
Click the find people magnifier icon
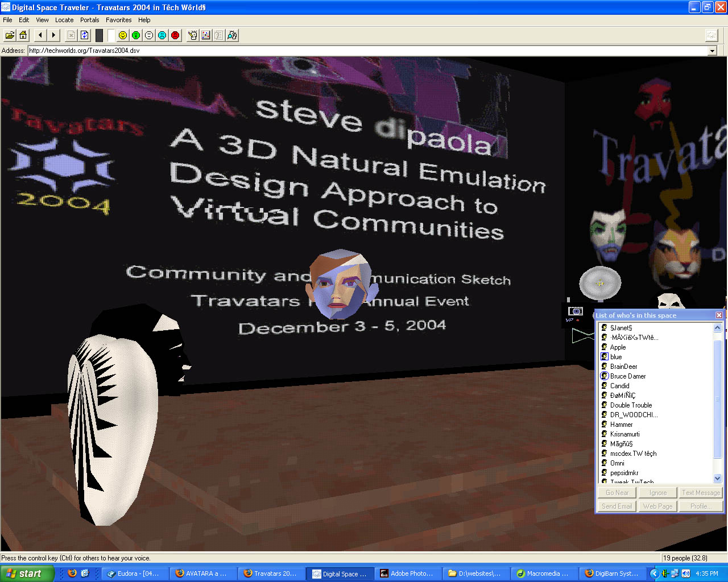(x=232, y=35)
